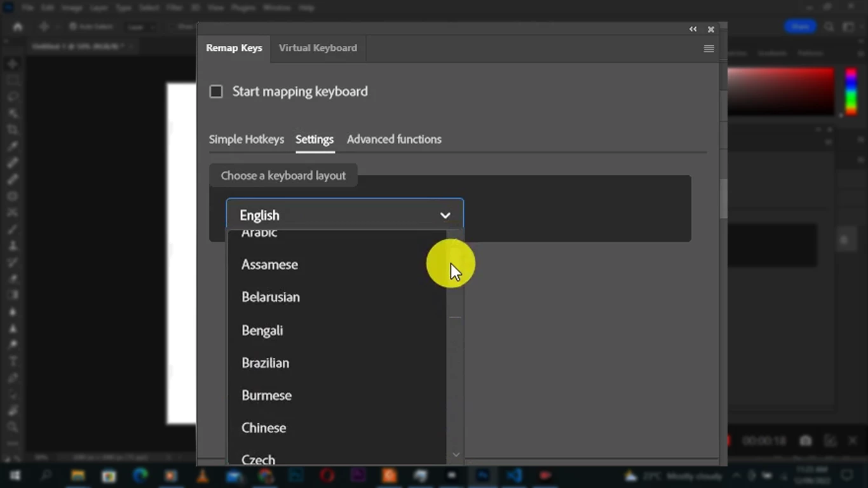Screen dimensions: 868x488
Task: Select the Lasso tool
Action: click(13, 97)
